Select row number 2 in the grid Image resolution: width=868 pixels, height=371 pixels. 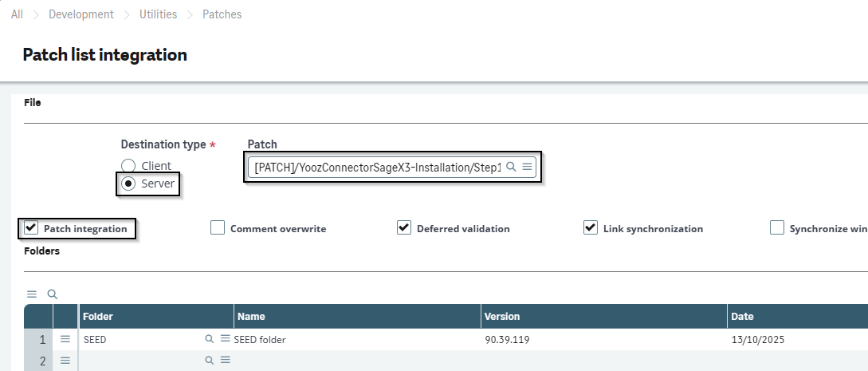[x=38, y=361]
